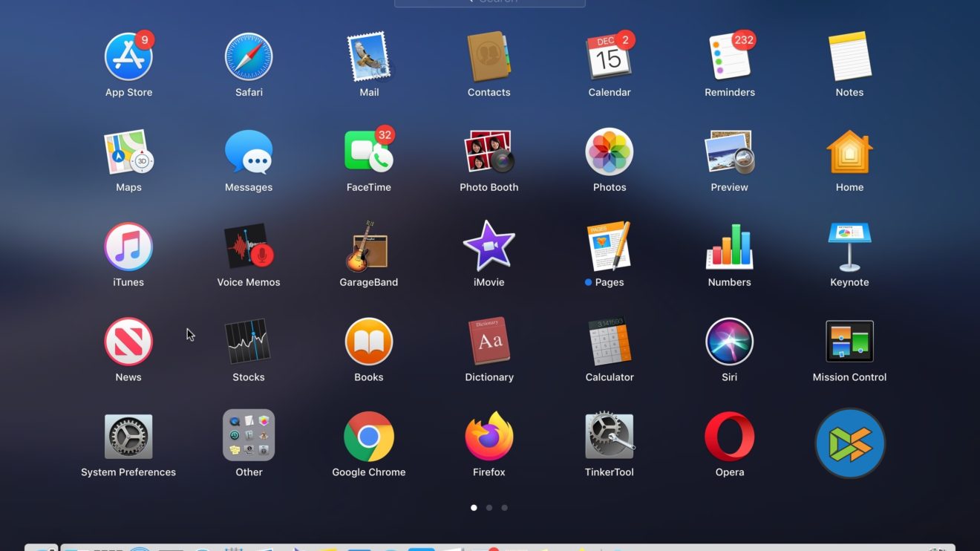Launch TinkerTool

[x=610, y=437]
